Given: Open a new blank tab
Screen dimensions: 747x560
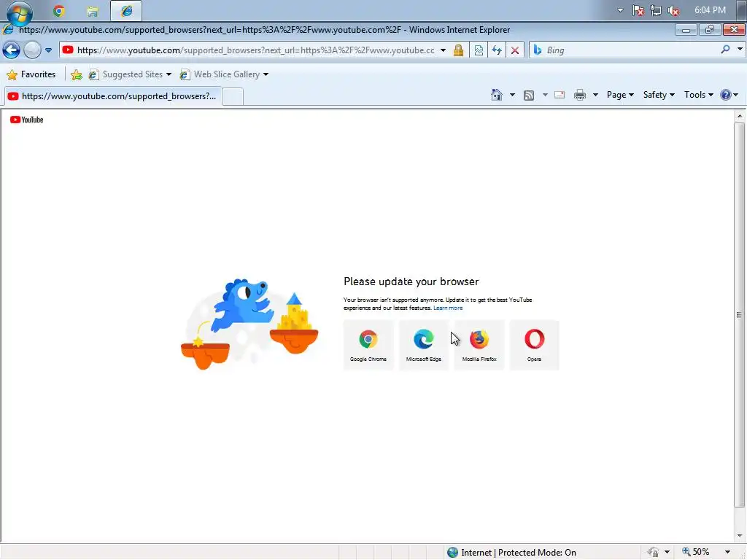Looking at the screenshot, I should pyautogui.click(x=233, y=97).
